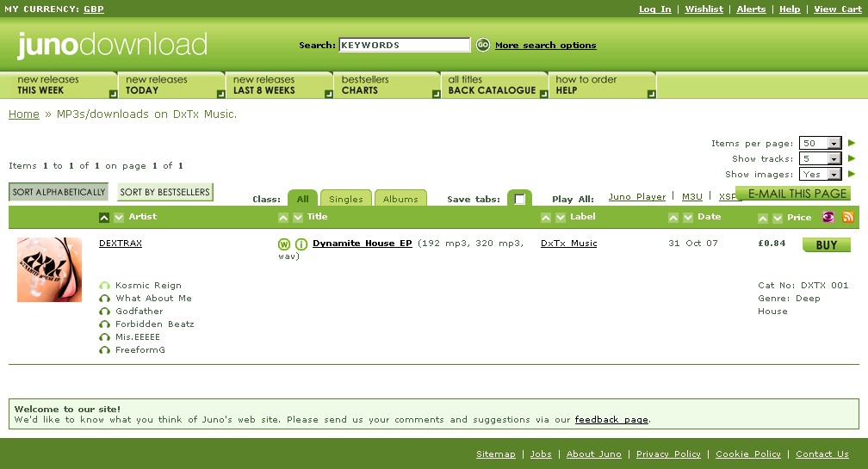868x469 pixels.
Task: Sort Artist column ascending arrow
Action: [x=104, y=218]
